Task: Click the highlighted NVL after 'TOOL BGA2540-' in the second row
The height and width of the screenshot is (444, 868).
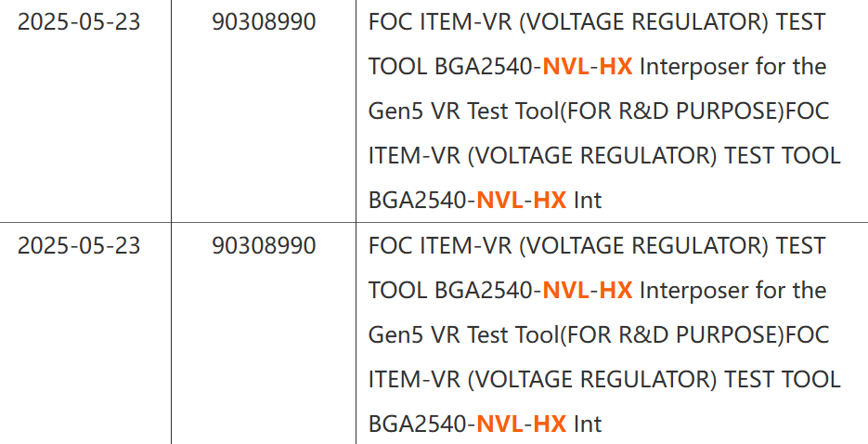Action: [565, 291]
